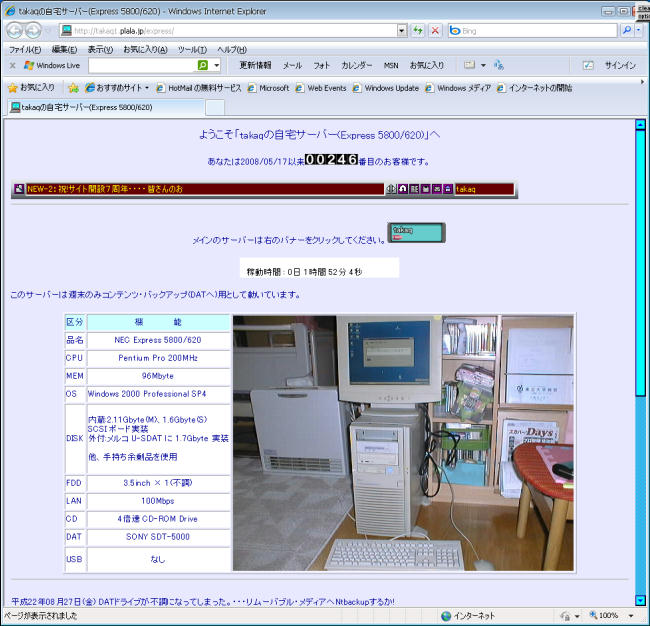
Task: Open the address bar history dropdown
Action: 401,30
